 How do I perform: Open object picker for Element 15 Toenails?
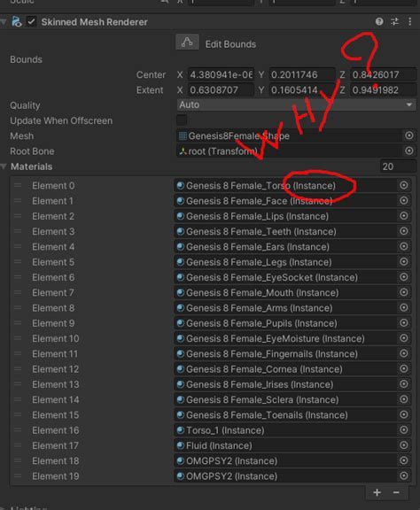click(x=404, y=414)
